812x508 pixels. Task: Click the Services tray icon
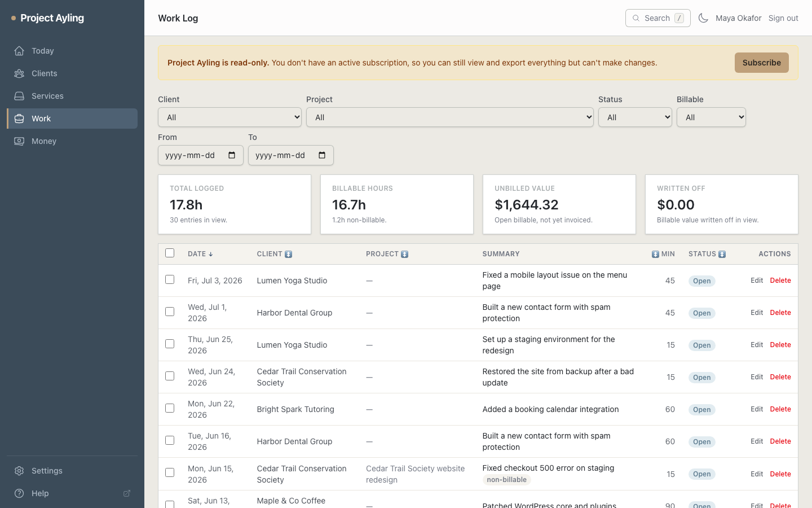point(19,96)
